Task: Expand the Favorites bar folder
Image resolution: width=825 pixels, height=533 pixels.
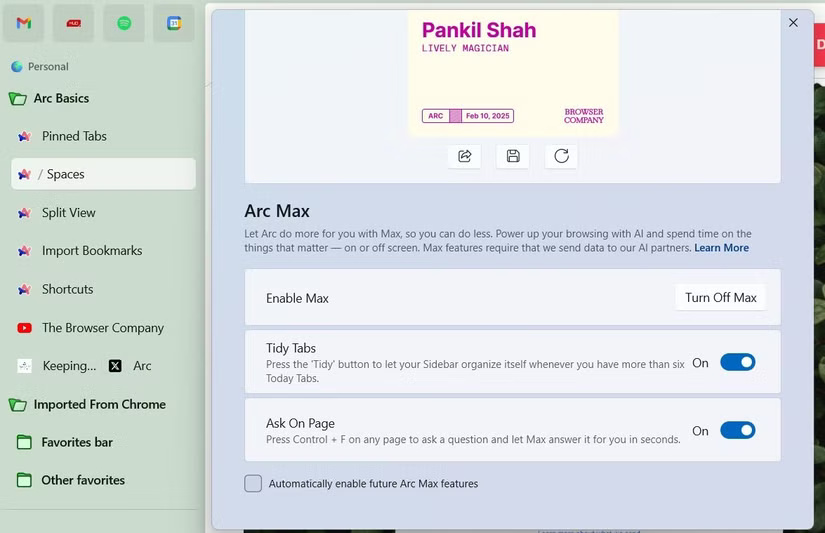Action: (64, 443)
